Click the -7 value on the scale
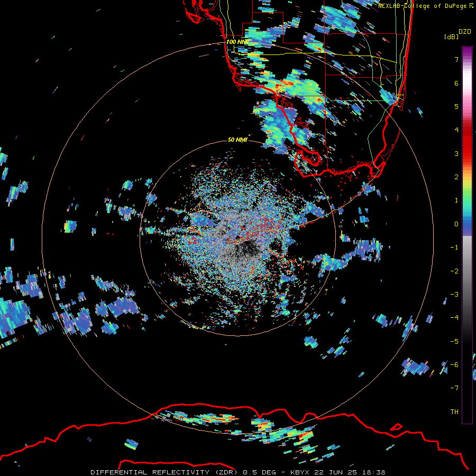The image size is (476, 476). 454,388
